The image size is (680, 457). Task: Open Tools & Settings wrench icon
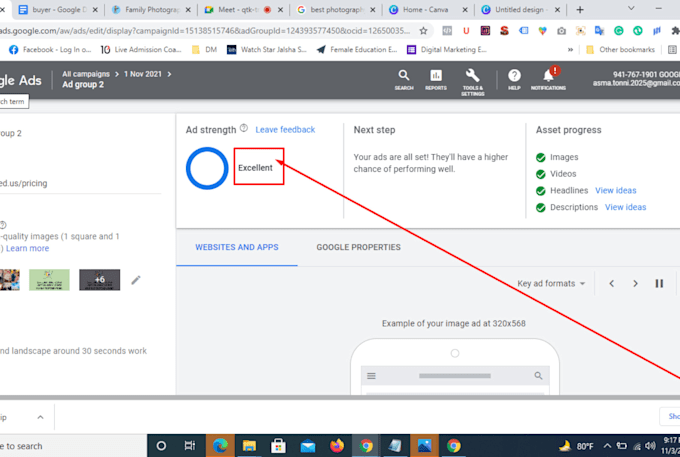[x=472, y=81]
